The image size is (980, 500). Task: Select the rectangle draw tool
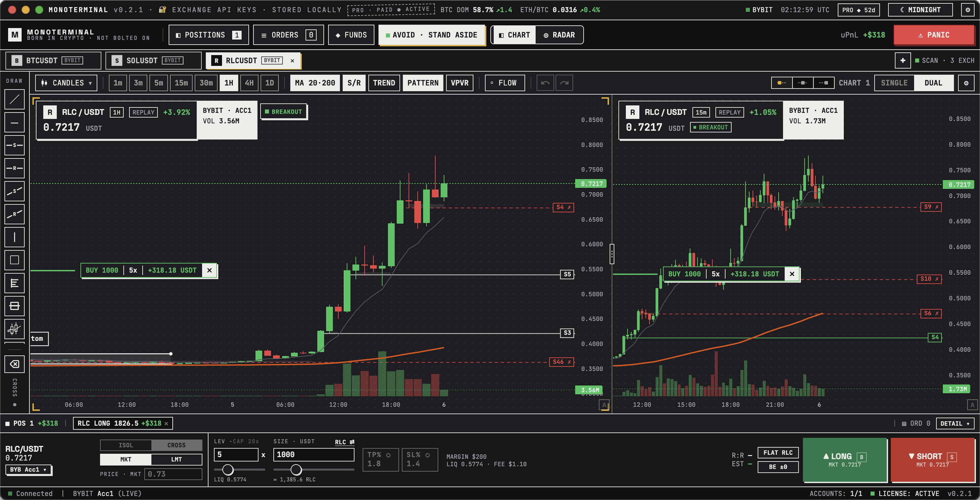[x=15, y=260]
